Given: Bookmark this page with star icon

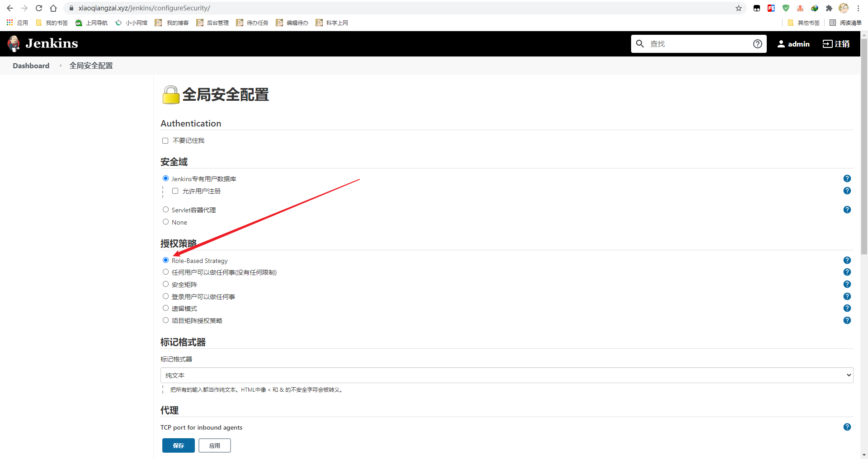Looking at the screenshot, I should point(739,8).
